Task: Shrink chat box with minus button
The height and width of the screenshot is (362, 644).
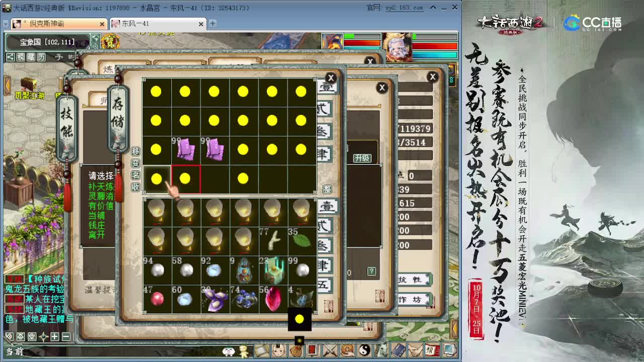Action: click(66, 336)
